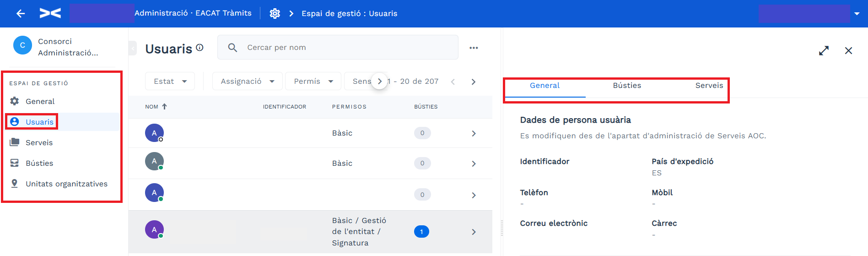Image resolution: width=868 pixels, height=256 pixels.
Task: Open Unitats organitzatives in the sidebar
Action: tap(66, 184)
